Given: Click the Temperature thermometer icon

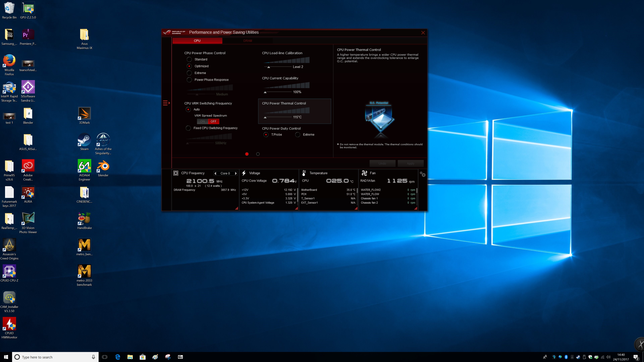Looking at the screenshot, I should click(x=304, y=173).
